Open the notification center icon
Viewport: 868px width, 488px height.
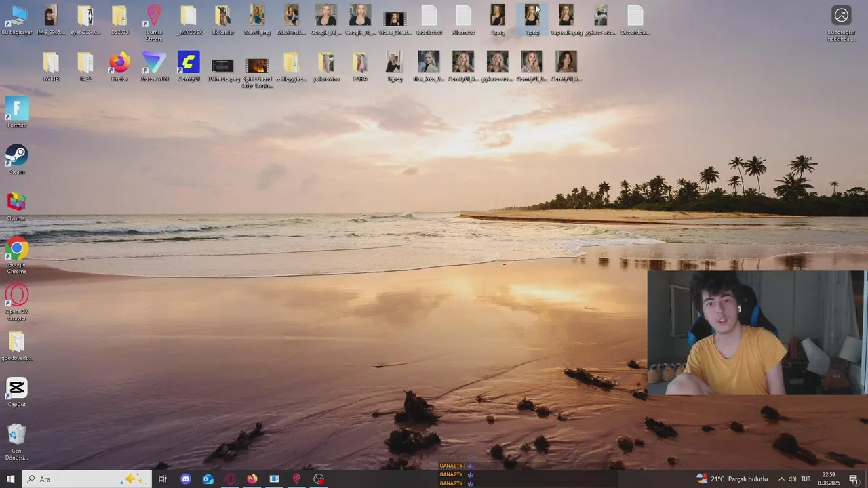pos(854,479)
